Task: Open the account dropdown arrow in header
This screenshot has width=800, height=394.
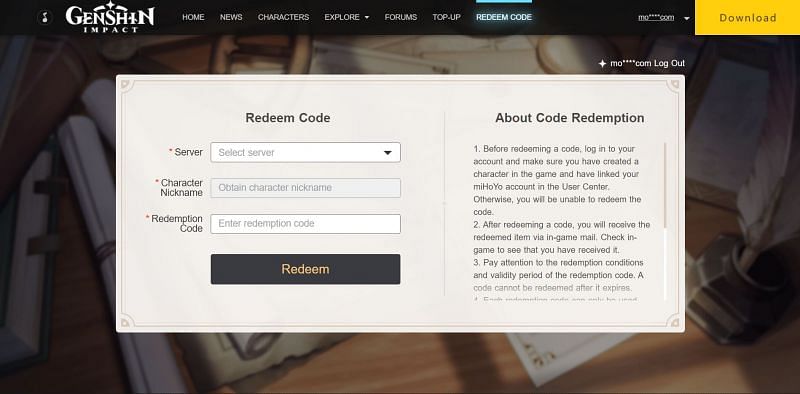Action: [x=687, y=18]
